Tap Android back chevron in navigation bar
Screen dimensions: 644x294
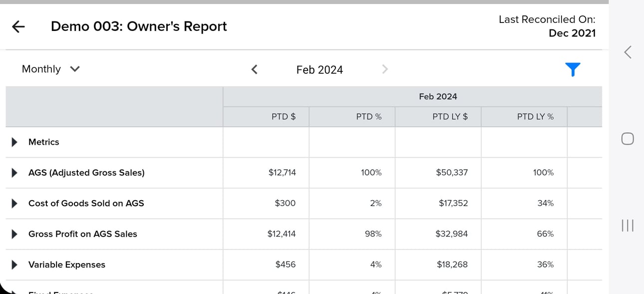pyautogui.click(x=628, y=51)
